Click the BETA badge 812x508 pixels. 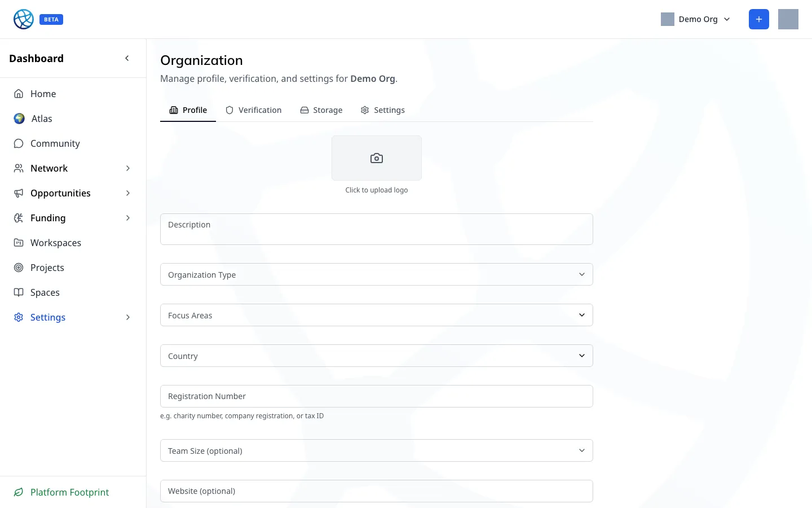(x=51, y=19)
